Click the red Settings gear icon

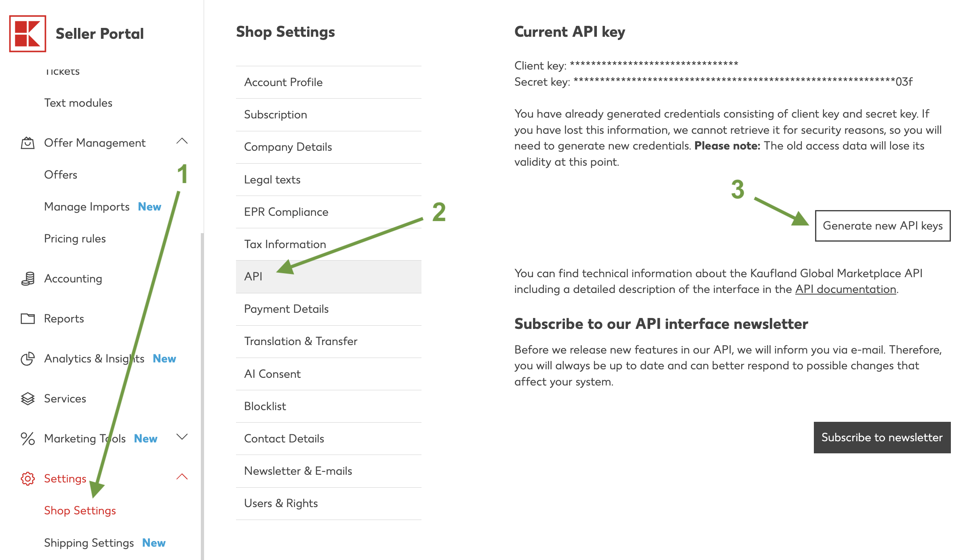(x=27, y=478)
